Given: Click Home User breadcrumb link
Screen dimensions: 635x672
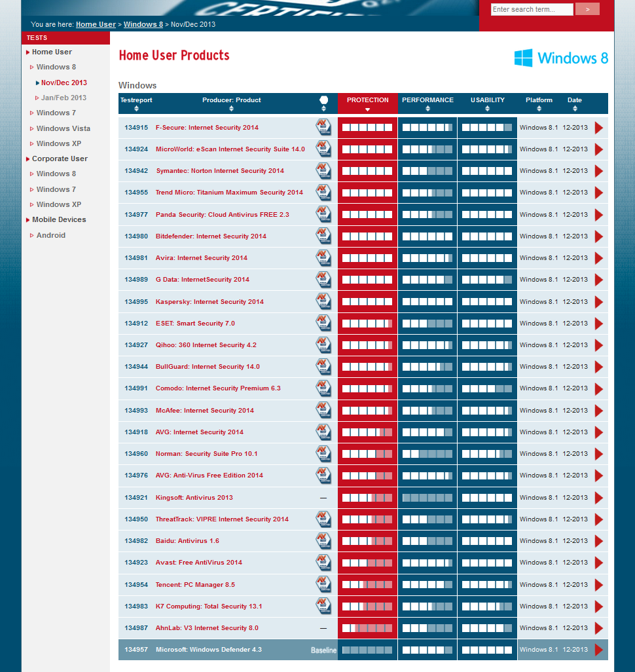Looking at the screenshot, I should pos(96,24).
